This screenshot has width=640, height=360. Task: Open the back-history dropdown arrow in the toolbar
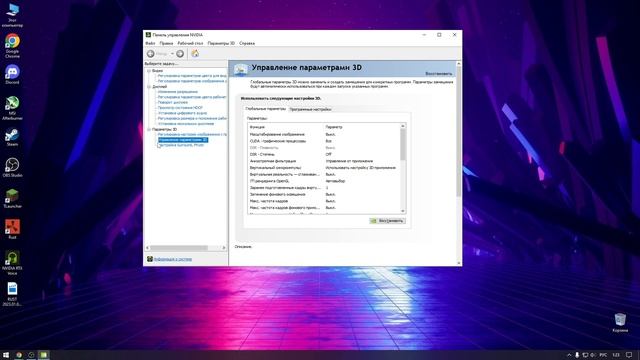172,54
